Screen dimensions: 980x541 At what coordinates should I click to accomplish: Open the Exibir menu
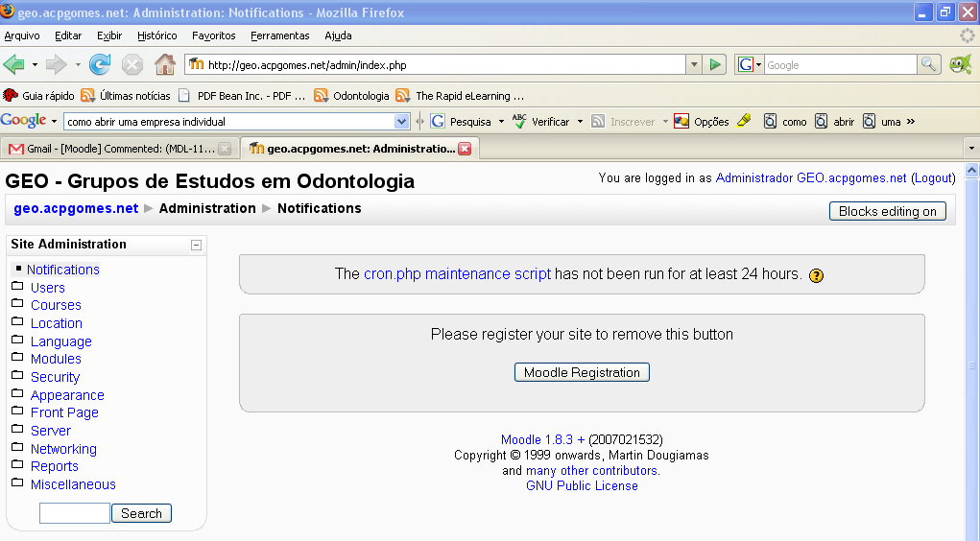109,35
